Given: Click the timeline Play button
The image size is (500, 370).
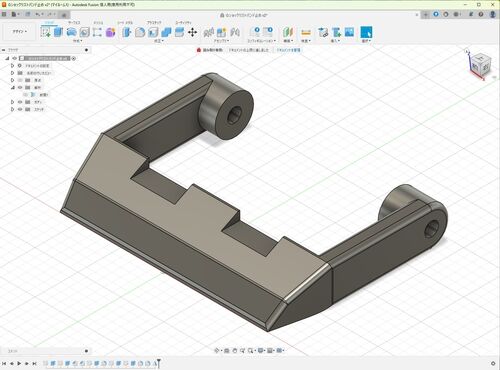Looking at the screenshot, I should 19,363.
